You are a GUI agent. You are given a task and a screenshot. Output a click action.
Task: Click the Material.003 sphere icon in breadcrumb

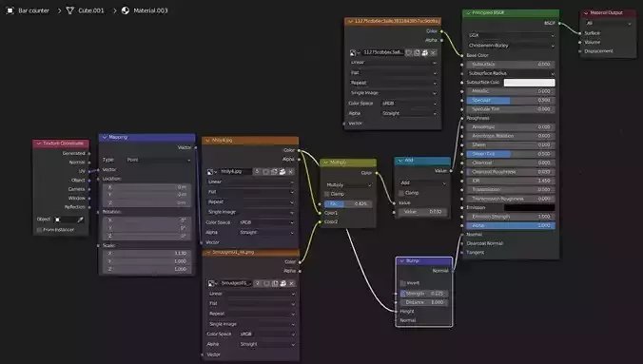point(125,10)
